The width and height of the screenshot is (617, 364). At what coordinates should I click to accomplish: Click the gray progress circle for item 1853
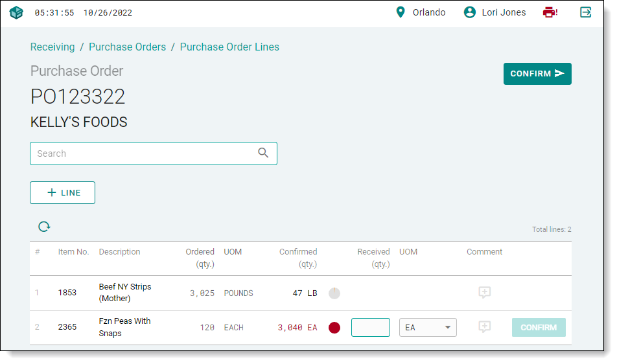(x=334, y=293)
